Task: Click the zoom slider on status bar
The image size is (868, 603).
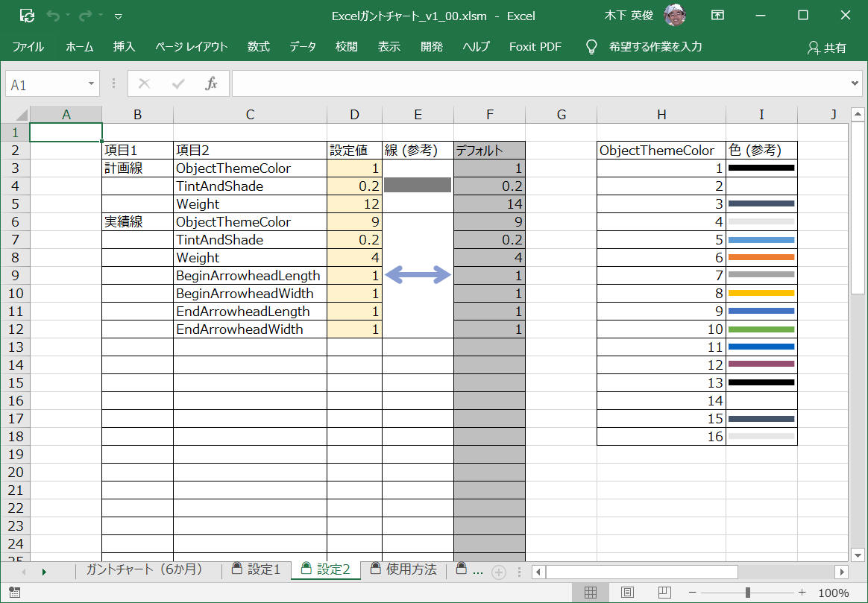Action: pos(746,593)
